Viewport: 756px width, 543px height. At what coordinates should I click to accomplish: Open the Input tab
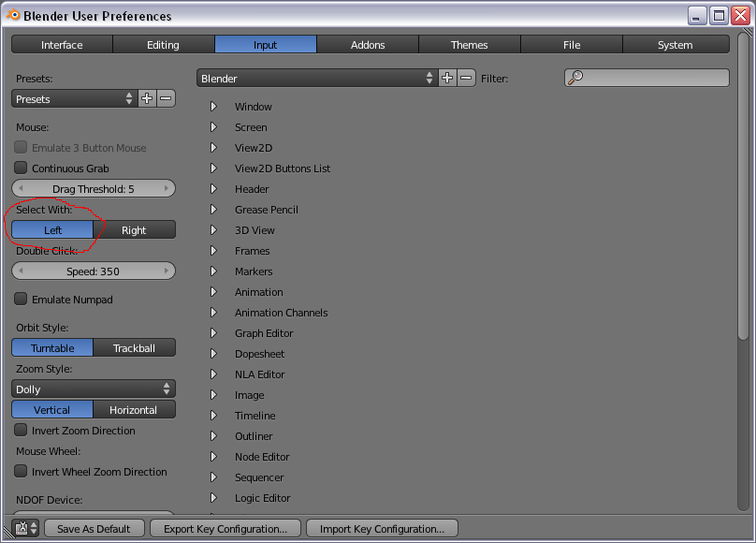266,44
